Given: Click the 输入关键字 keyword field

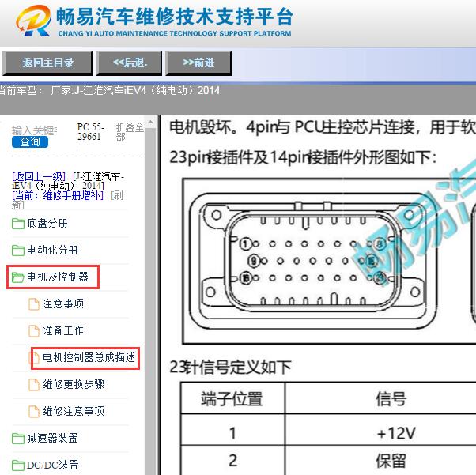Looking at the screenshot, I should 34,130.
